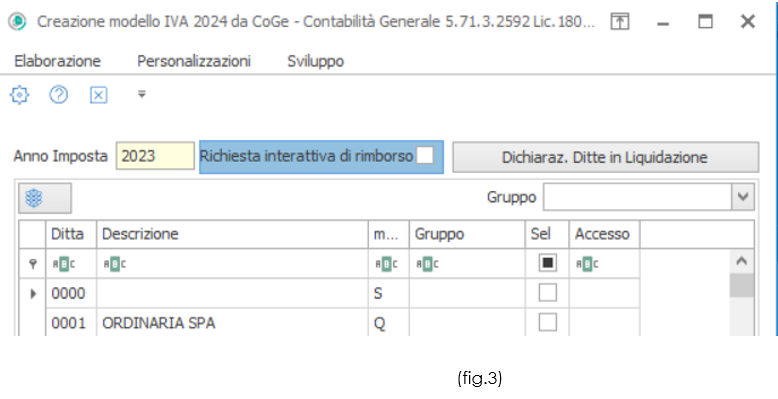The width and height of the screenshot is (778, 399).
Task: Expand the row indicator arrow for 0000
Action: [33, 293]
